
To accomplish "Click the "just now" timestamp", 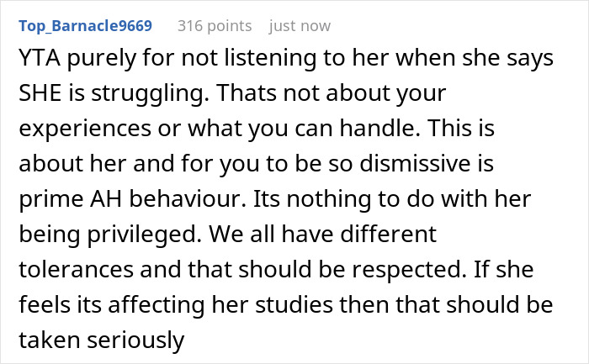I will tap(300, 26).
